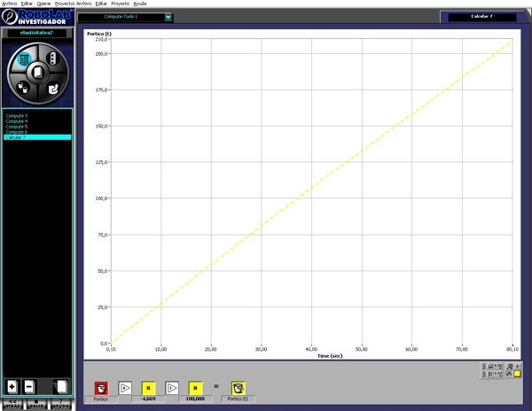Click the center page icon on the wheel
Screen dimensions: 532x411
click(38, 74)
